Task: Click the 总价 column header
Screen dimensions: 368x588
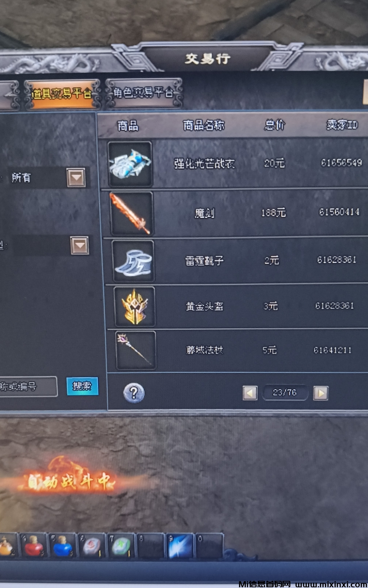Action: tap(274, 125)
